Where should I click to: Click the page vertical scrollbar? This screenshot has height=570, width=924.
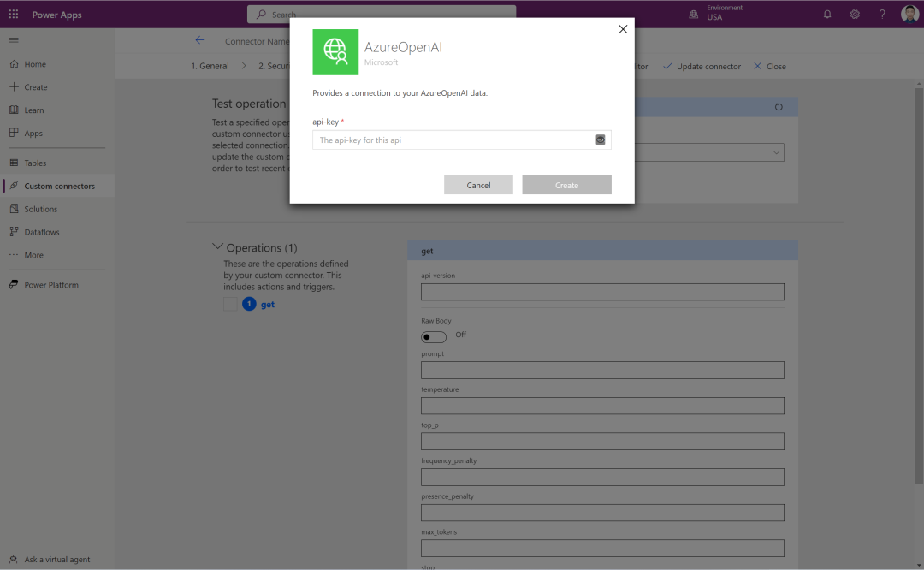click(x=919, y=286)
